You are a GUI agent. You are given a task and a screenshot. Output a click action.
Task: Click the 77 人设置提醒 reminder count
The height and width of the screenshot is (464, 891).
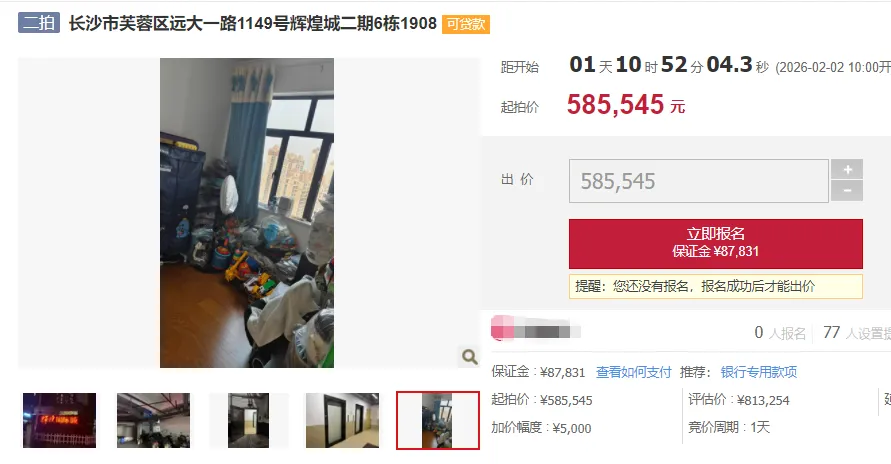pos(857,333)
